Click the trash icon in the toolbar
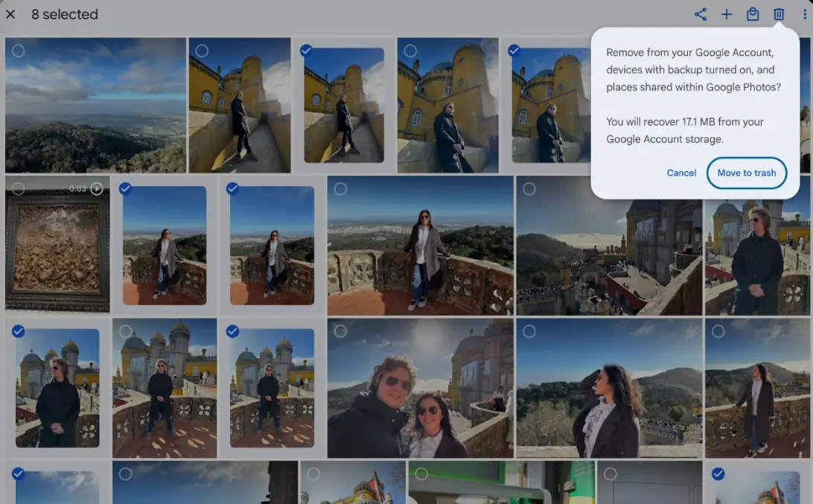The width and height of the screenshot is (813, 504). pyautogui.click(x=779, y=13)
